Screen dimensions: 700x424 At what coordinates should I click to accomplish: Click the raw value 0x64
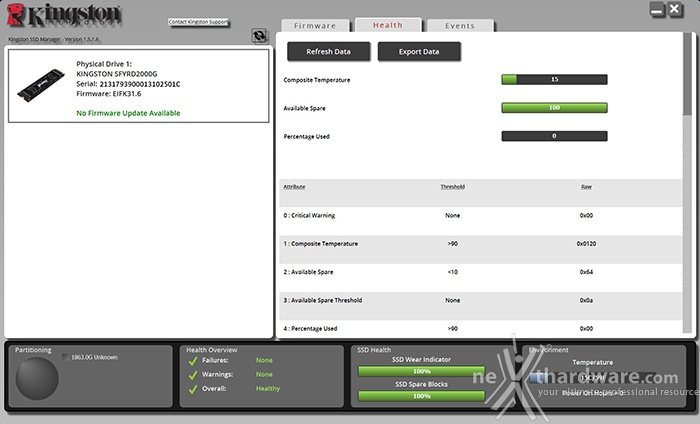click(586, 272)
